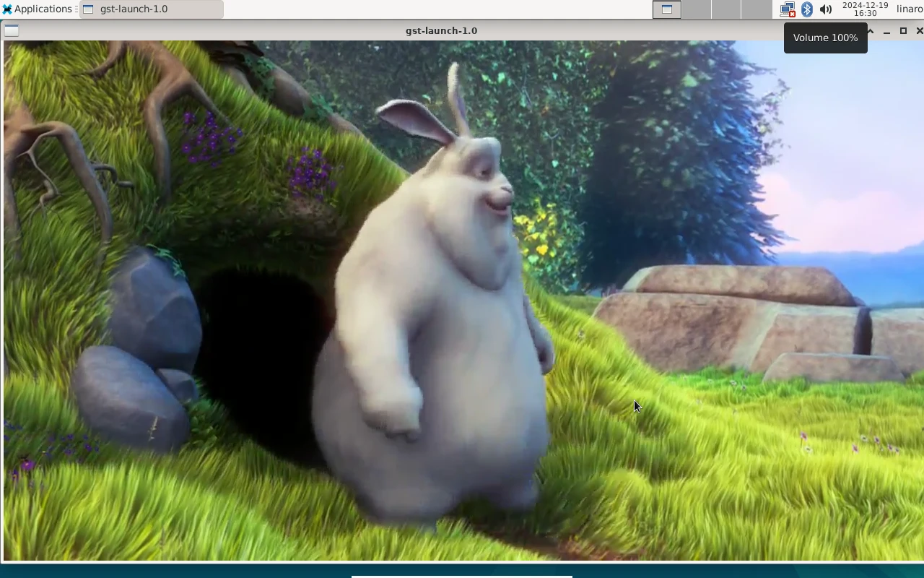Click the gst-launch-1.0 window title text
Viewport: 924px width, 578px height.
(x=442, y=30)
